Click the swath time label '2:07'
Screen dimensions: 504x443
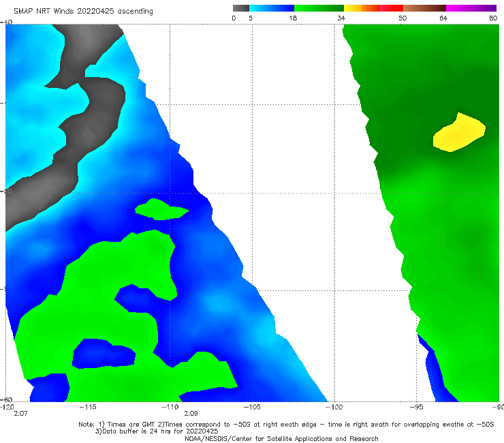point(20,414)
